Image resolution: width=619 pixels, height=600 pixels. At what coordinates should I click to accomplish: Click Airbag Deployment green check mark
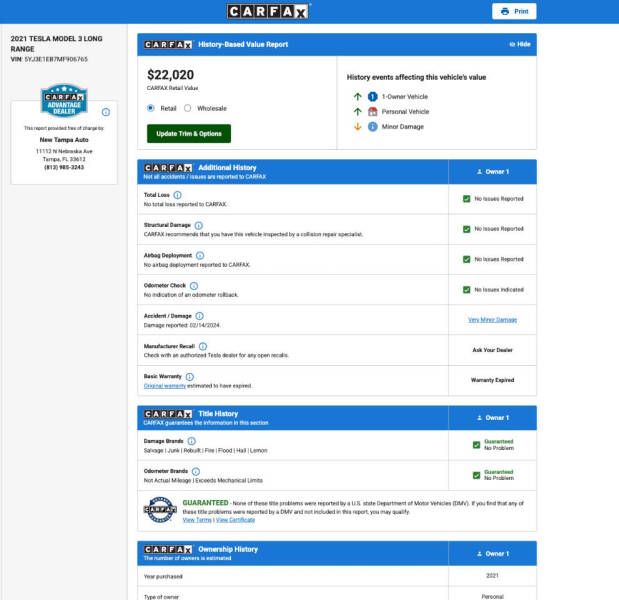point(467,259)
